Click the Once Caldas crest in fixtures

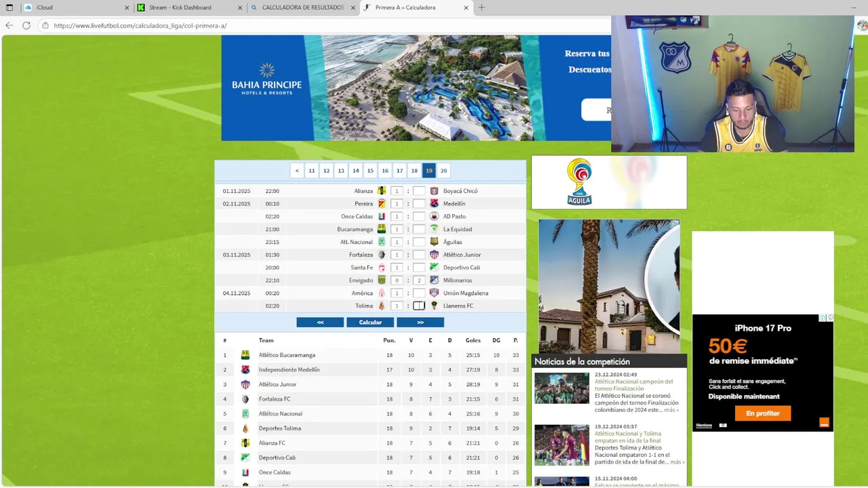click(x=381, y=216)
